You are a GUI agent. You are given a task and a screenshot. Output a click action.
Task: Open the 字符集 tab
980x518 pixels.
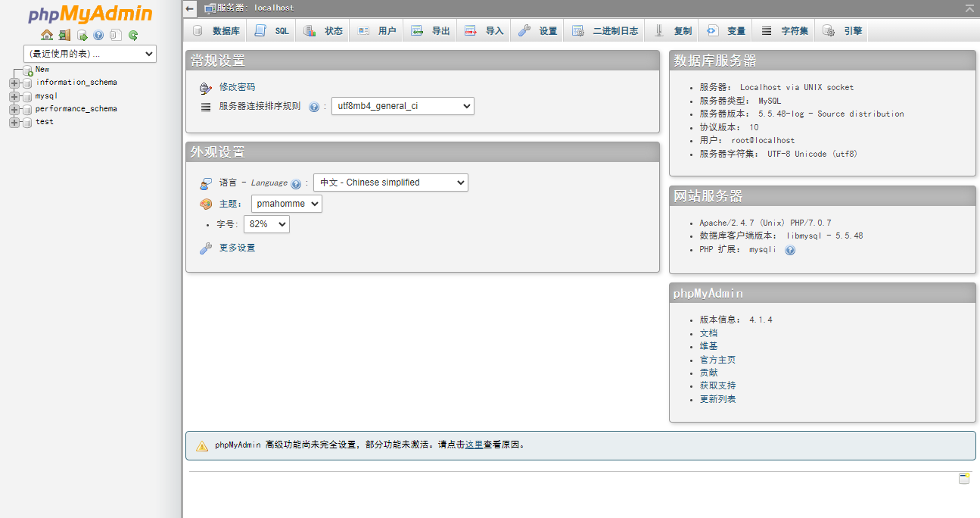tap(785, 31)
